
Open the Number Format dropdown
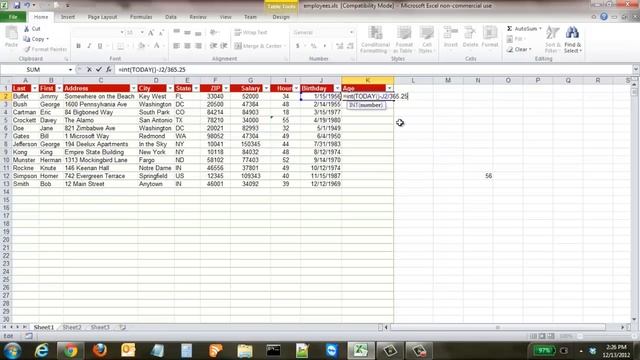pyautogui.click(x=351, y=32)
